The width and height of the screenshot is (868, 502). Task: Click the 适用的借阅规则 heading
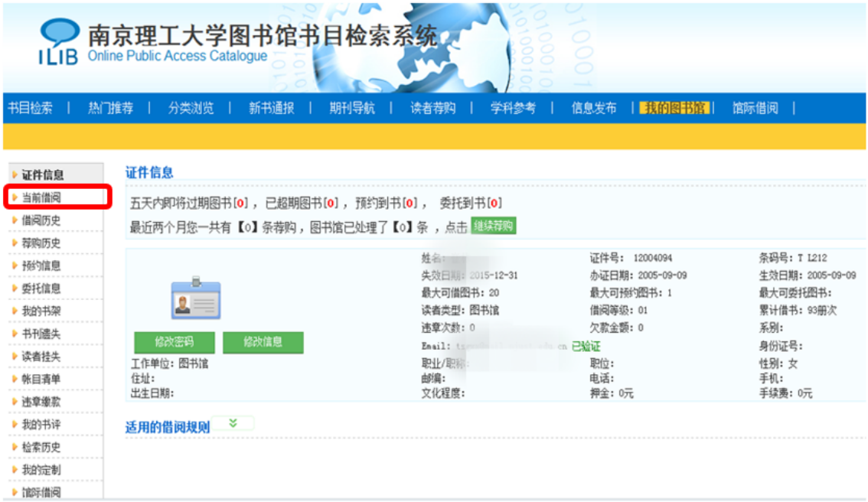pyautogui.click(x=168, y=427)
